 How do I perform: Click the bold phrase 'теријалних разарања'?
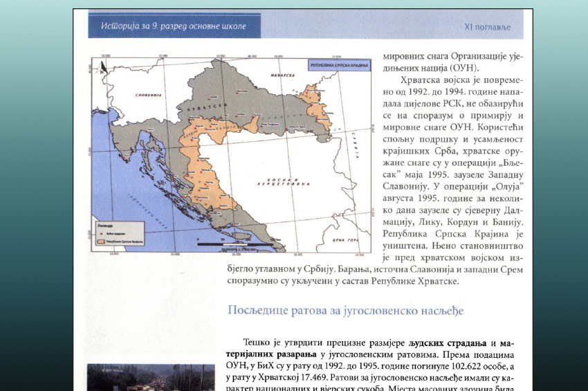tap(271, 354)
